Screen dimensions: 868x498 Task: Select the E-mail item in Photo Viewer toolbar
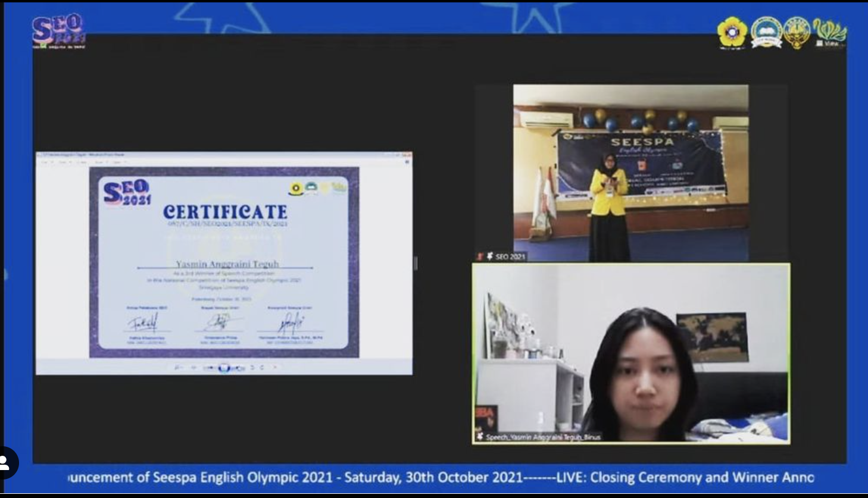(x=82, y=162)
